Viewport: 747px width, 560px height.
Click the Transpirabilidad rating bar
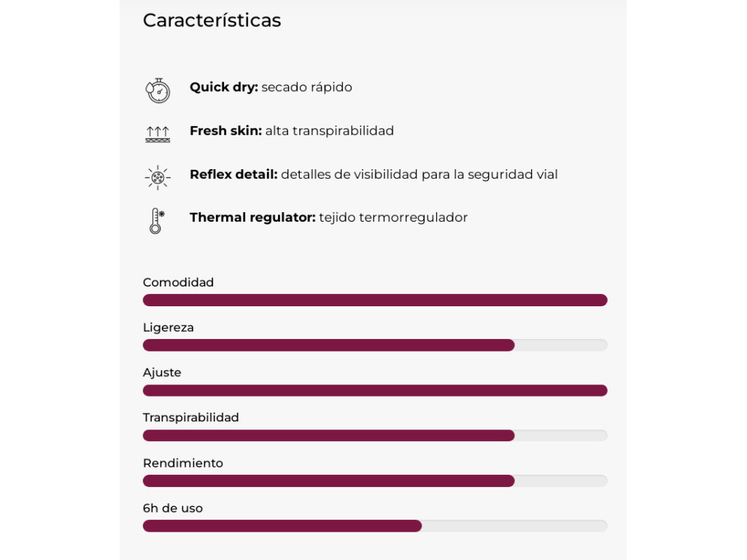tap(375, 435)
